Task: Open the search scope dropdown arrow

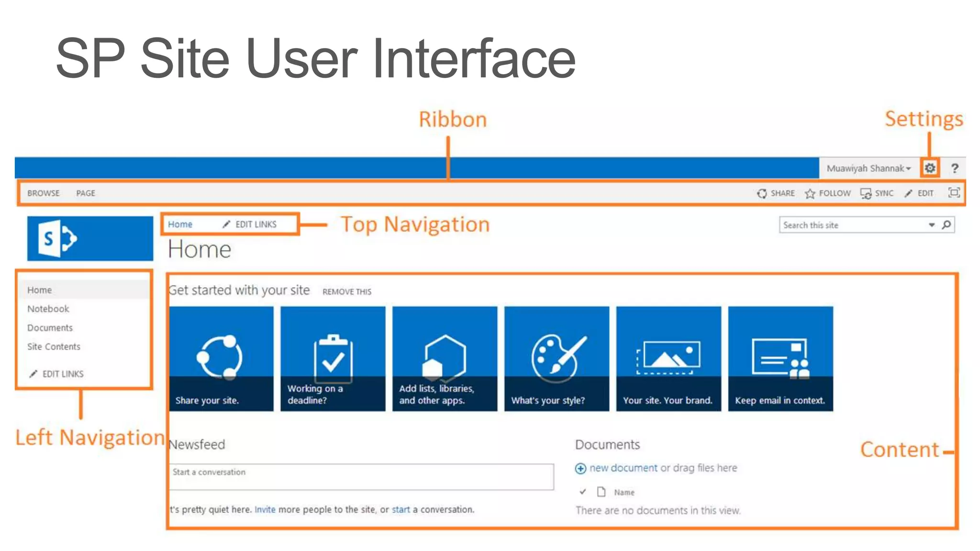Action: 932,225
